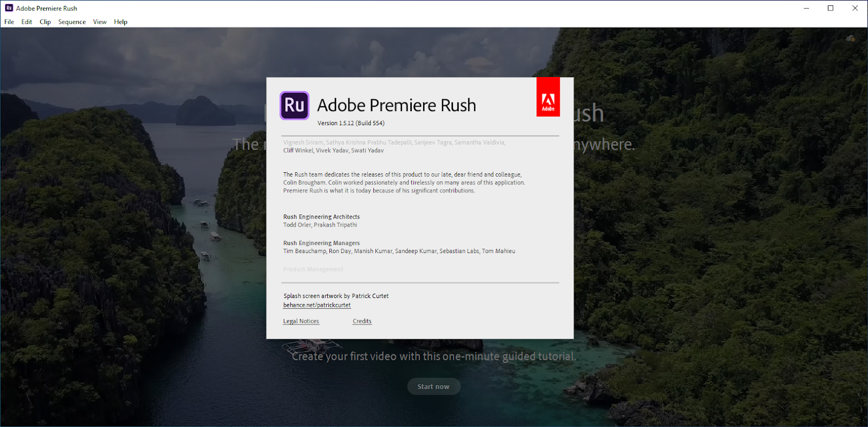Click the red Adobe logo badge
Image resolution: width=868 pixels, height=427 pixels.
point(548,96)
